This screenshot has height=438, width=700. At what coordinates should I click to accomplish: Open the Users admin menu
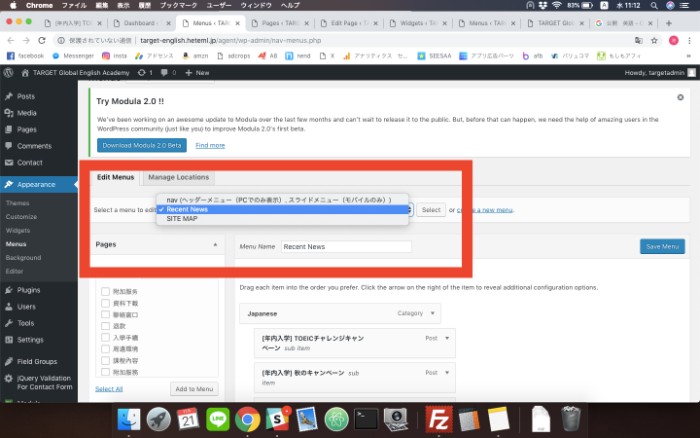coord(26,307)
